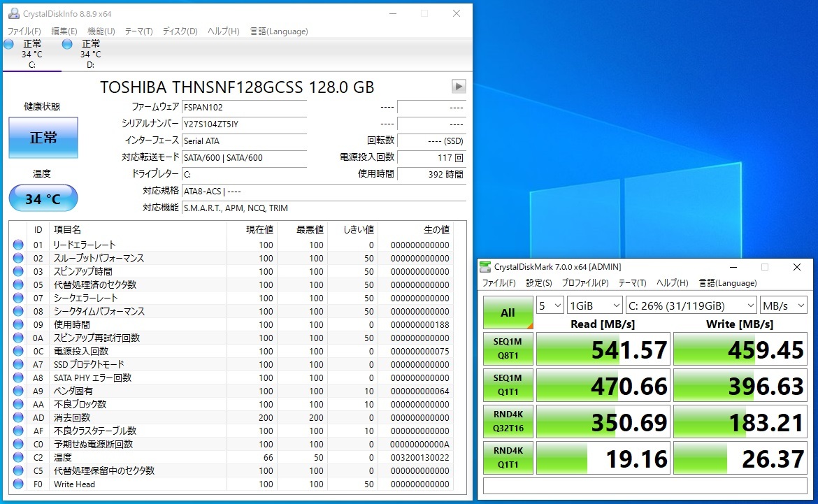Click the 正常 health status button
The image size is (818, 504).
(43, 138)
